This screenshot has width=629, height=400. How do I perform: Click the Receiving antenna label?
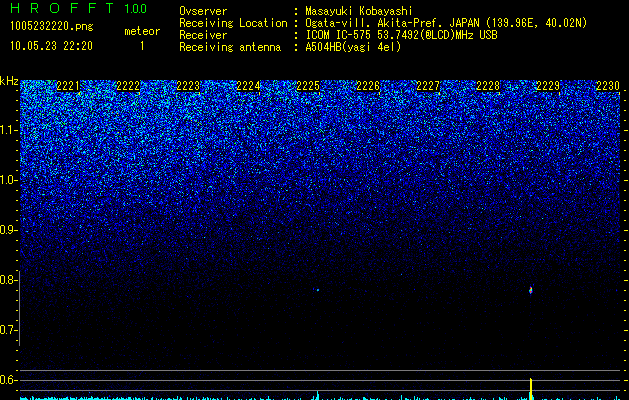[x=230, y=47]
